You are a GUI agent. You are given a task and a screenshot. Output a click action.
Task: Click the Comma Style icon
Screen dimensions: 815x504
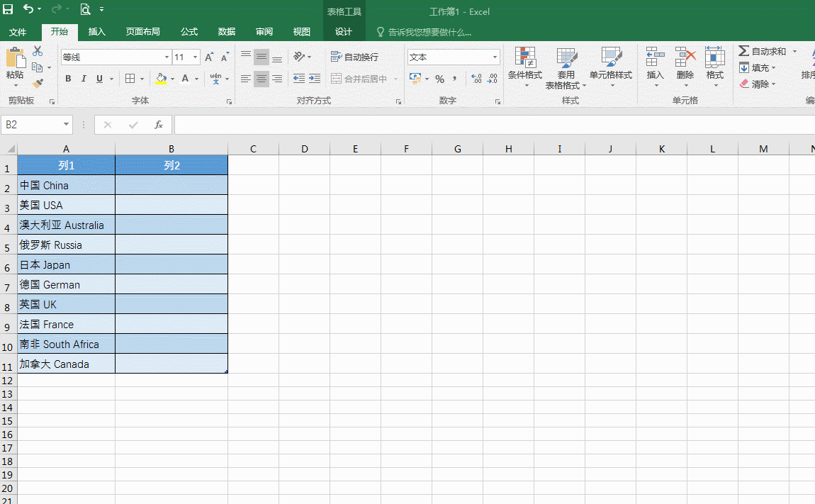[455, 79]
